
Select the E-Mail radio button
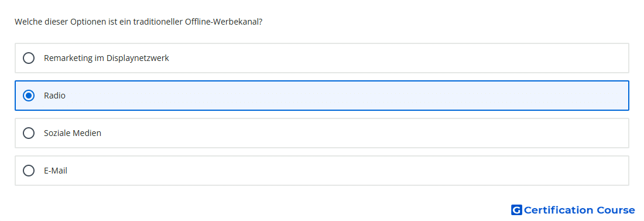pos(29,171)
